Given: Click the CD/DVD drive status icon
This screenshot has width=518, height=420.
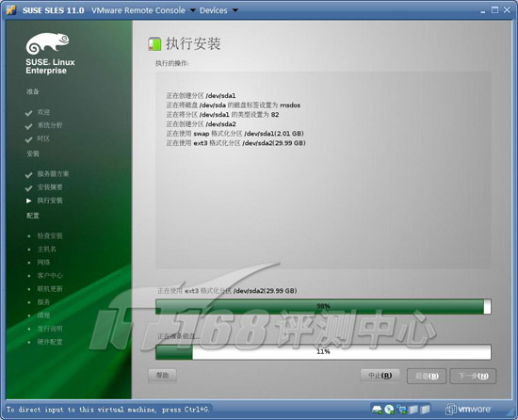Looking at the screenshot, I should coord(389,410).
